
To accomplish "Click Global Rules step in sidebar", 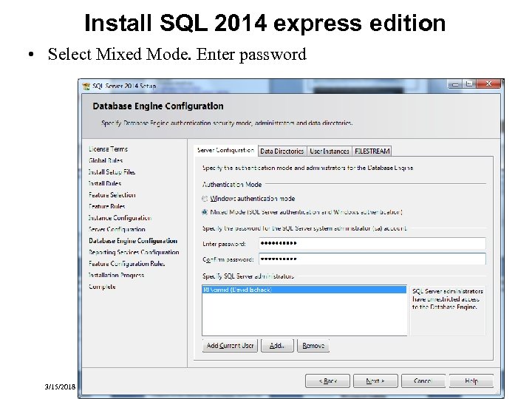I will [x=106, y=160].
